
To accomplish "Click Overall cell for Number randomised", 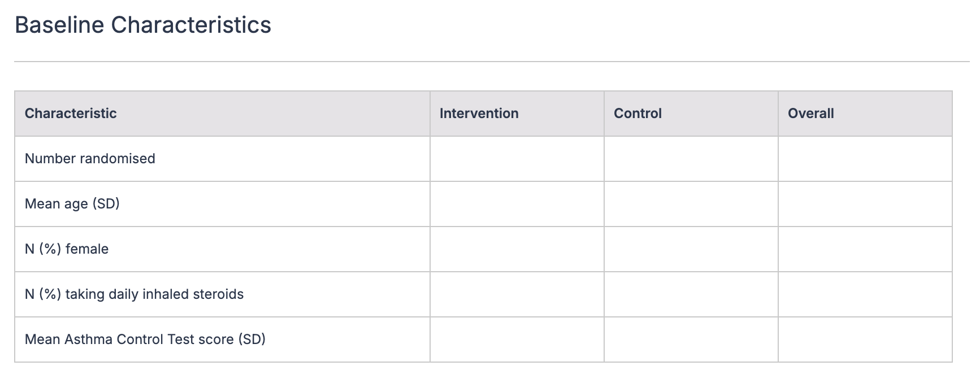I will click(x=865, y=159).
